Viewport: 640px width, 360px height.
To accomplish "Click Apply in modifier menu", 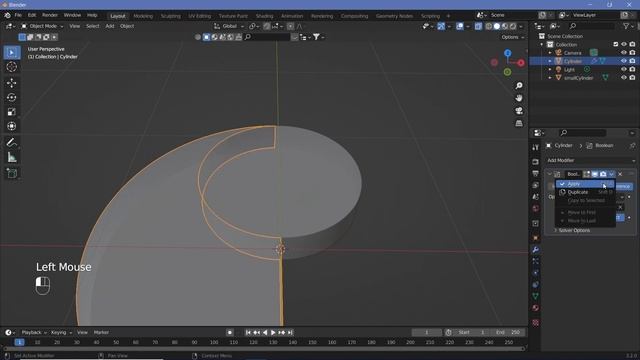I will 585,184.
